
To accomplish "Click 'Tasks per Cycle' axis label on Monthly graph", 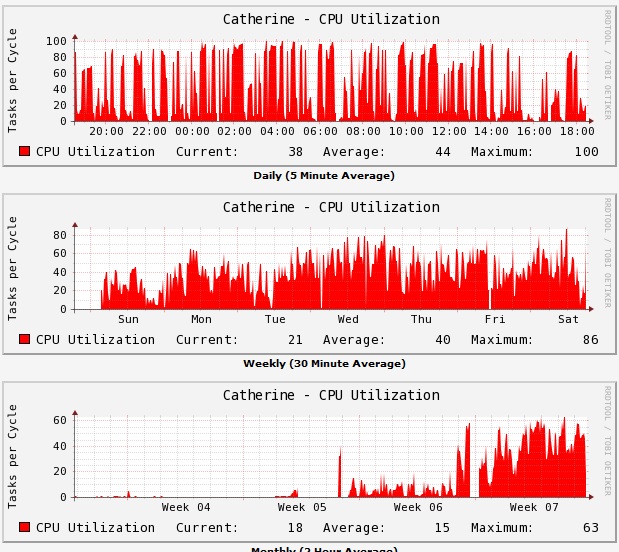I will pos(12,456).
